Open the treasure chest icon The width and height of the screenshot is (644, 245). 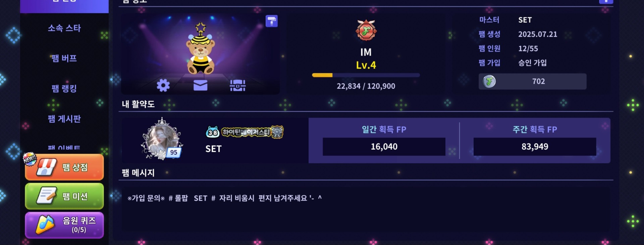[x=237, y=85]
